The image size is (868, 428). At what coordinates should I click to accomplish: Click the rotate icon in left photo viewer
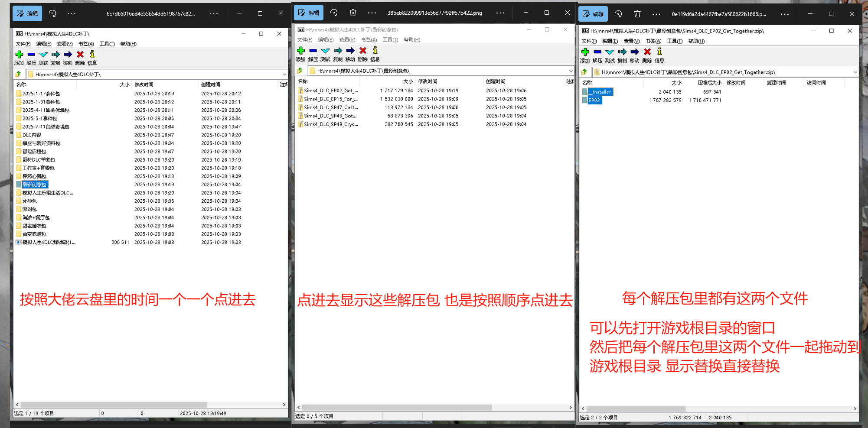tap(52, 14)
